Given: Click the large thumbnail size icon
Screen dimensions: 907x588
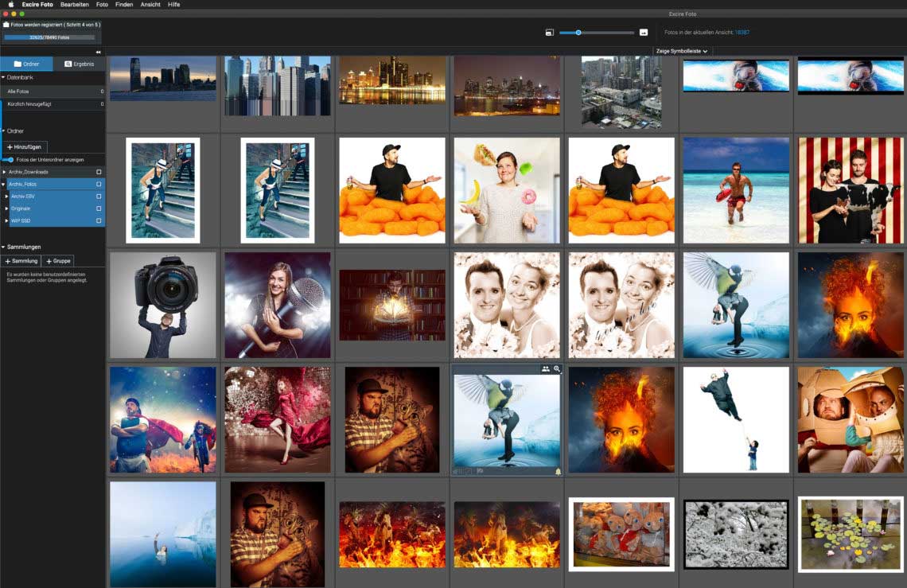Looking at the screenshot, I should click(644, 33).
